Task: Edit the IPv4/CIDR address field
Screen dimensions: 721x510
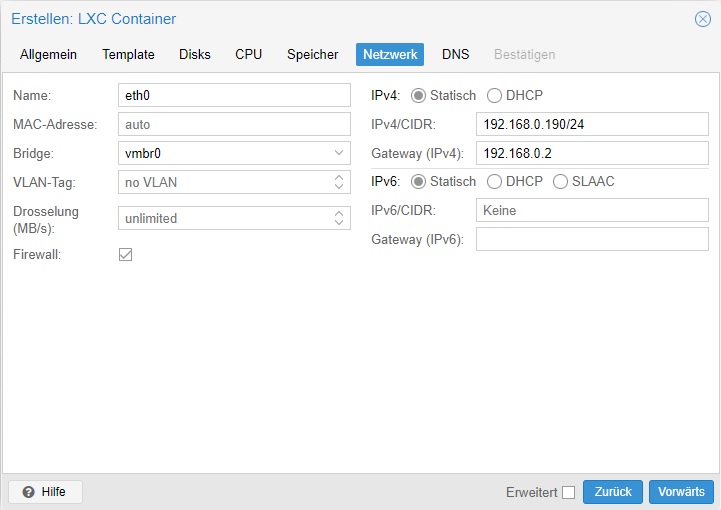Action: 592,124
